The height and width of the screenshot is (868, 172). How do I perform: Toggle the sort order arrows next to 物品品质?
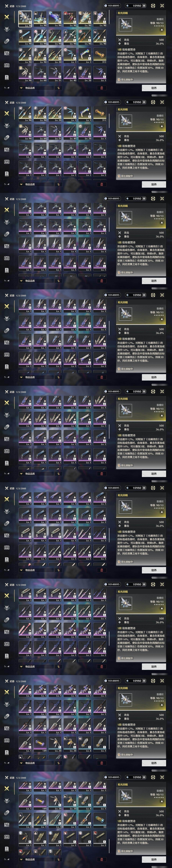(x=58, y=88)
